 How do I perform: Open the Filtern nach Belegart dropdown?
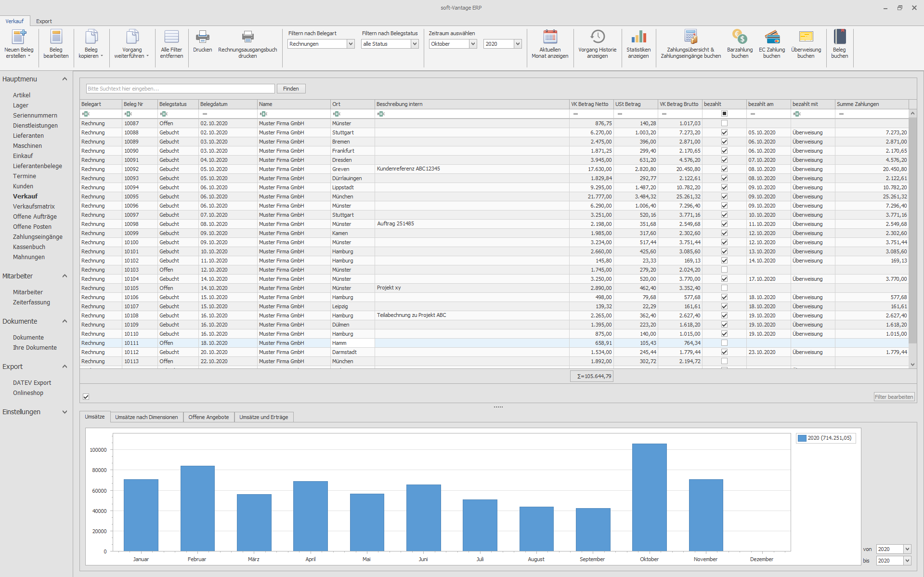click(351, 44)
